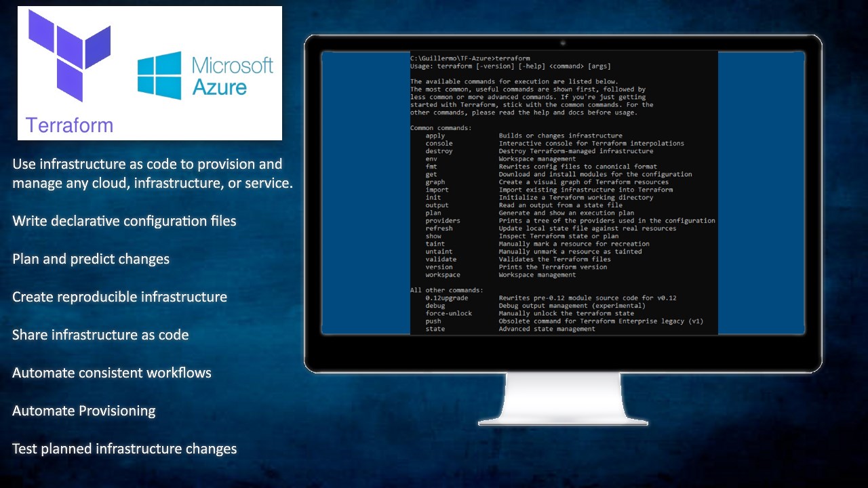Click the 'plan' command in terminal
Viewport: 868px width, 488px height.
coord(433,213)
